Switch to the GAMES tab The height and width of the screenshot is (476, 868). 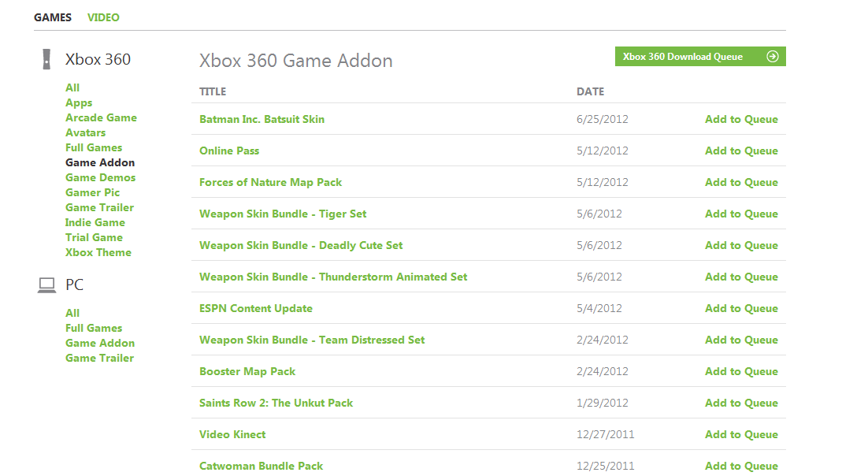(53, 17)
